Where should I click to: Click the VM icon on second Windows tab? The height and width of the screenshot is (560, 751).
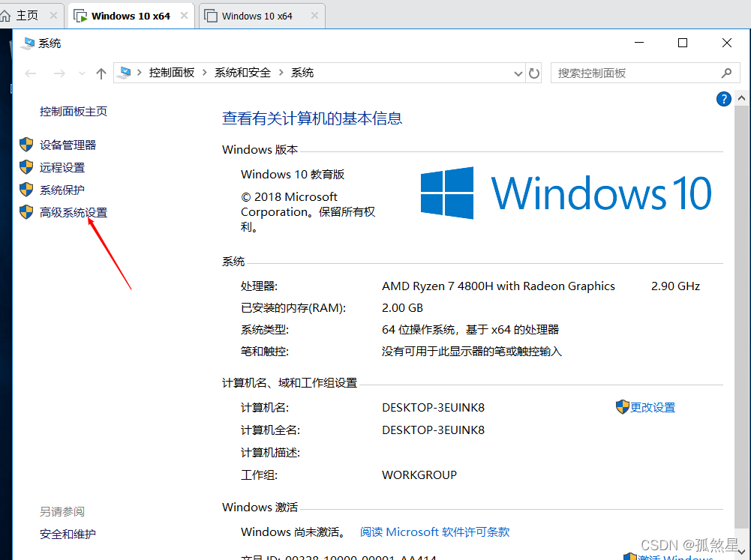point(211,16)
